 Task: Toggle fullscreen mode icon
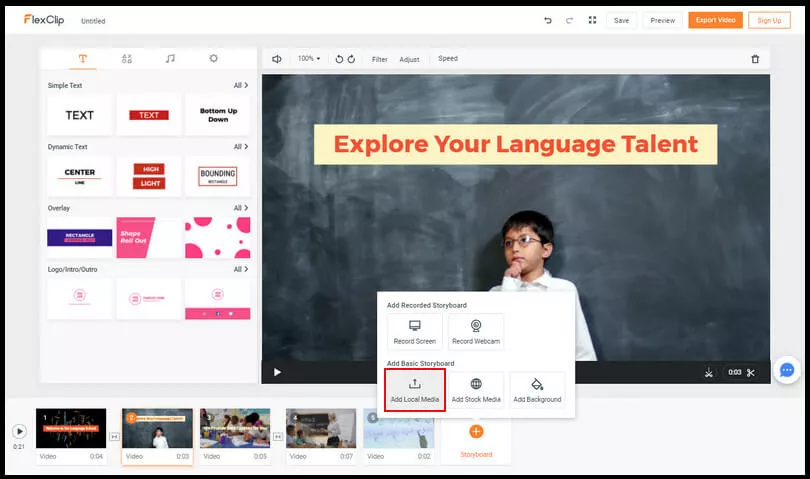click(592, 20)
